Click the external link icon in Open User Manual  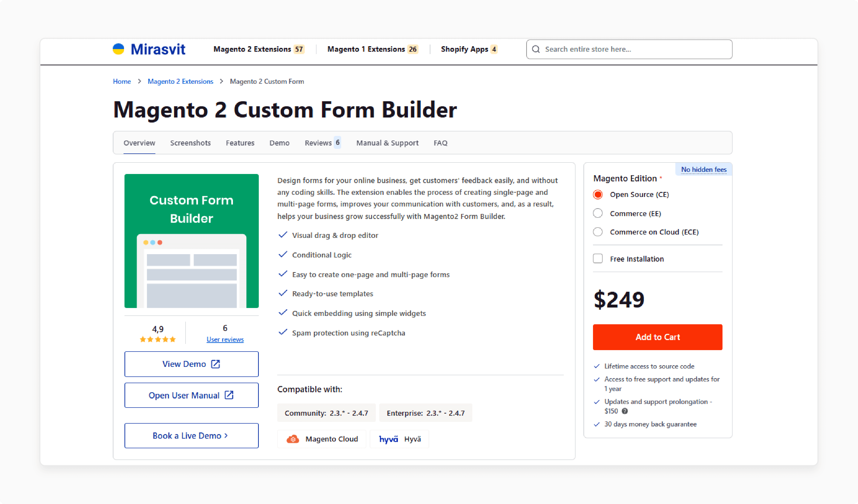coord(229,395)
